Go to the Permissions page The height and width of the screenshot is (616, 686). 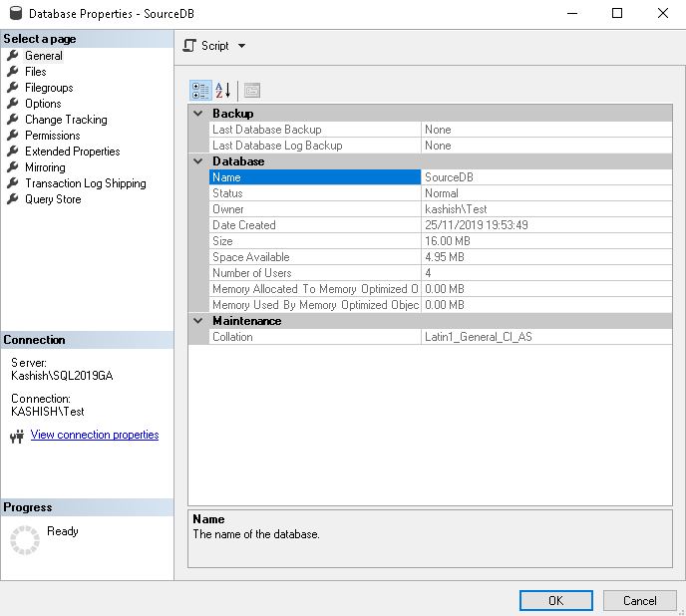click(52, 136)
